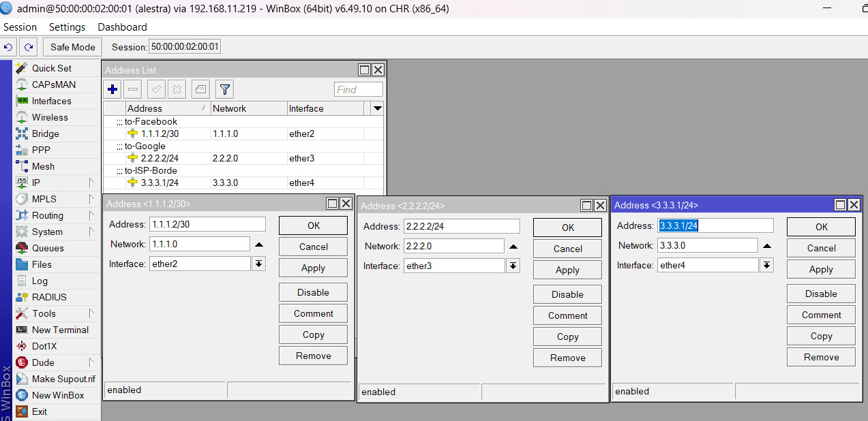Click Disable in Address 1.1.1.2/30 dialog
868x421 pixels.
(313, 292)
